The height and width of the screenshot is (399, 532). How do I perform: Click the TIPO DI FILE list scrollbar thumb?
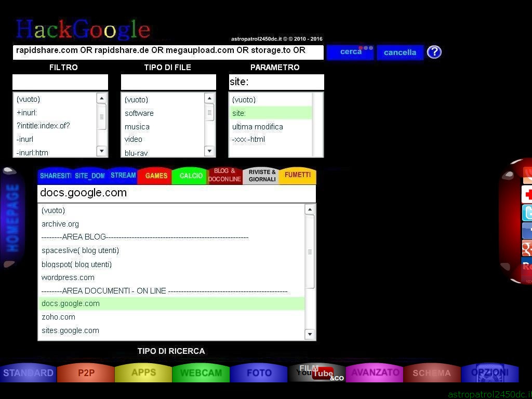point(210,112)
